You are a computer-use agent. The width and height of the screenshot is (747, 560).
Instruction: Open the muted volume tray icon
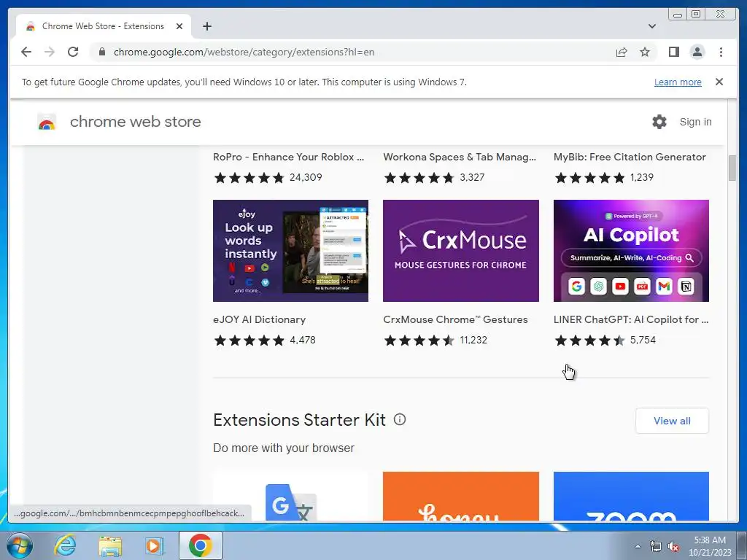[x=673, y=547]
